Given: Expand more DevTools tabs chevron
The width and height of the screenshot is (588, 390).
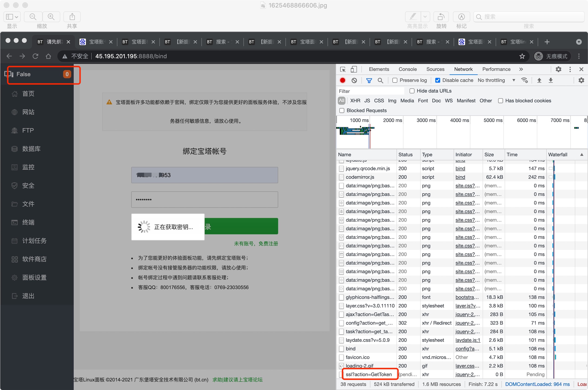Looking at the screenshot, I should [521, 69].
